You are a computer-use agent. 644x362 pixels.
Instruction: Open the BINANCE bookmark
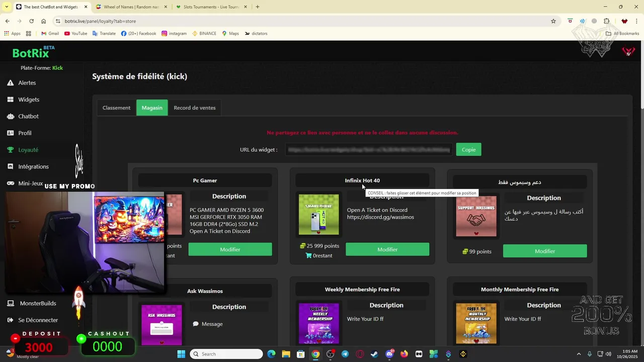(x=204, y=34)
